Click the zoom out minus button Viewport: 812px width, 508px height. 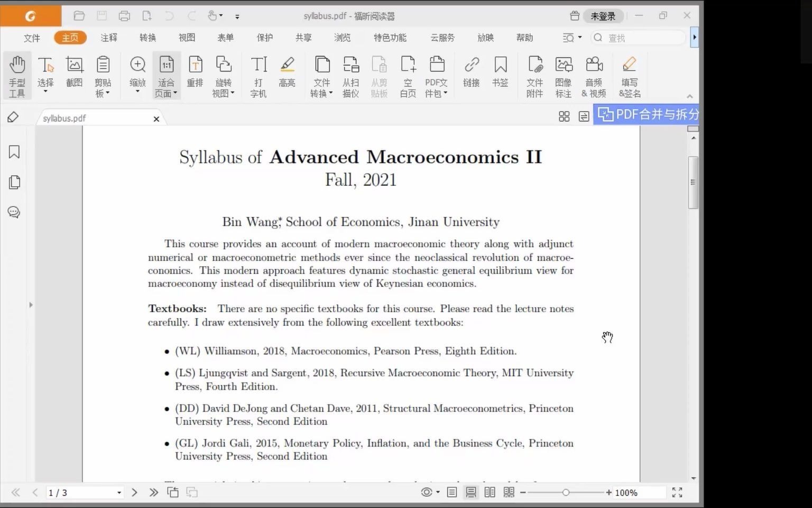(x=523, y=493)
